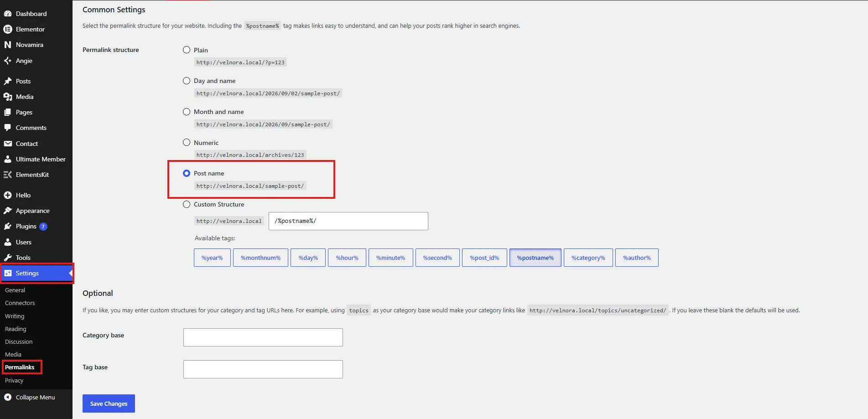Image resolution: width=868 pixels, height=419 pixels.
Task: Click the Collapse Menu arrow icon
Action: (x=8, y=397)
